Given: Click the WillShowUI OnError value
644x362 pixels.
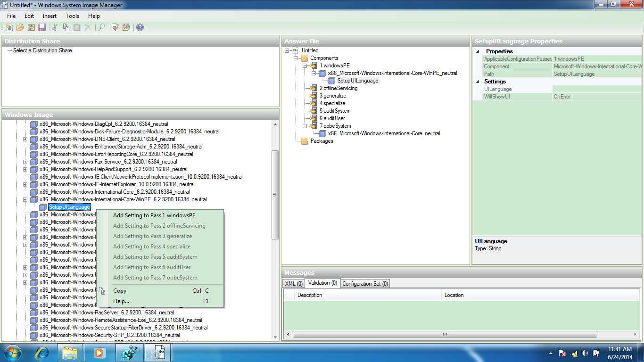Looking at the screenshot, I should click(x=597, y=97).
